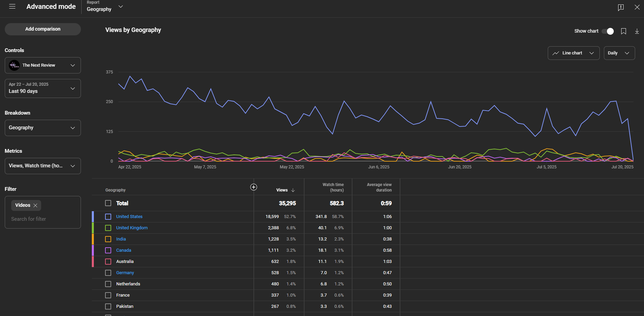Click Australia row name
Image resolution: width=644 pixels, height=316 pixels.
[x=125, y=262]
